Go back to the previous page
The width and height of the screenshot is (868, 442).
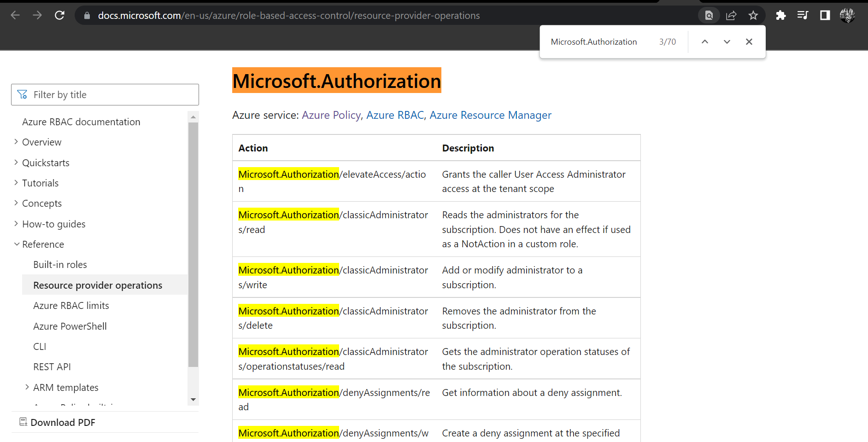pyautogui.click(x=15, y=15)
